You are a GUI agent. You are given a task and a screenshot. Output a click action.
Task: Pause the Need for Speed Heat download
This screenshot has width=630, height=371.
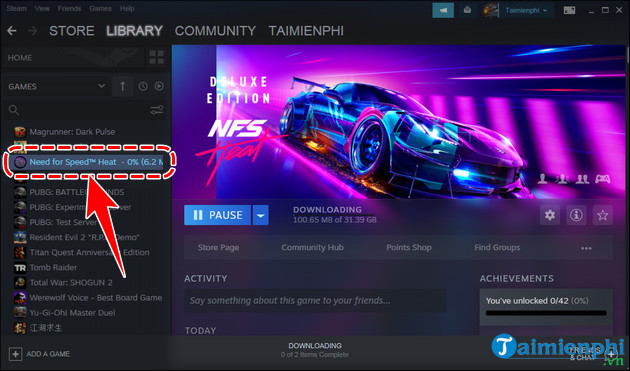(x=218, y=215)
